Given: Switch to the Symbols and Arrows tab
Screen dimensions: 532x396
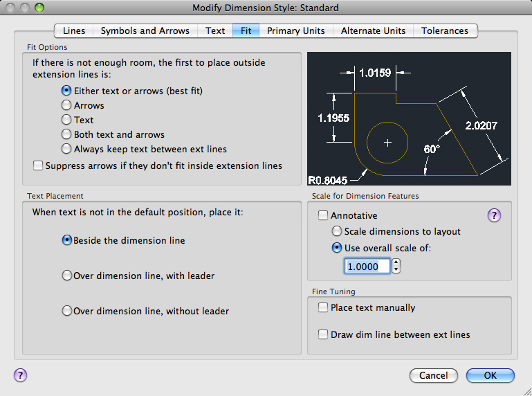Looking at the screenshot, I should [145, 30].
